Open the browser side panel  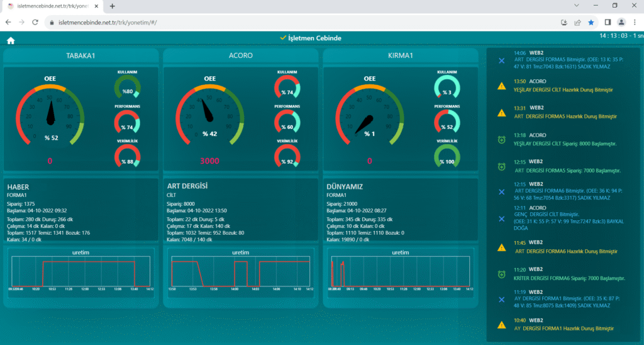pos(606,22)
